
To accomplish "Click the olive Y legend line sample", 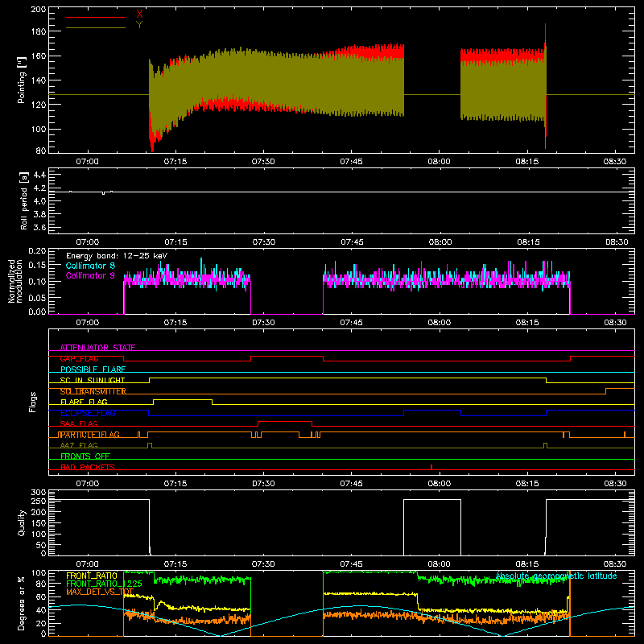I will click(x=96, y=28).
